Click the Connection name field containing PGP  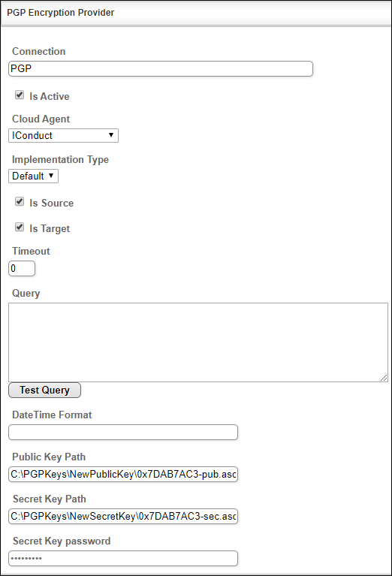coord(161,68)
